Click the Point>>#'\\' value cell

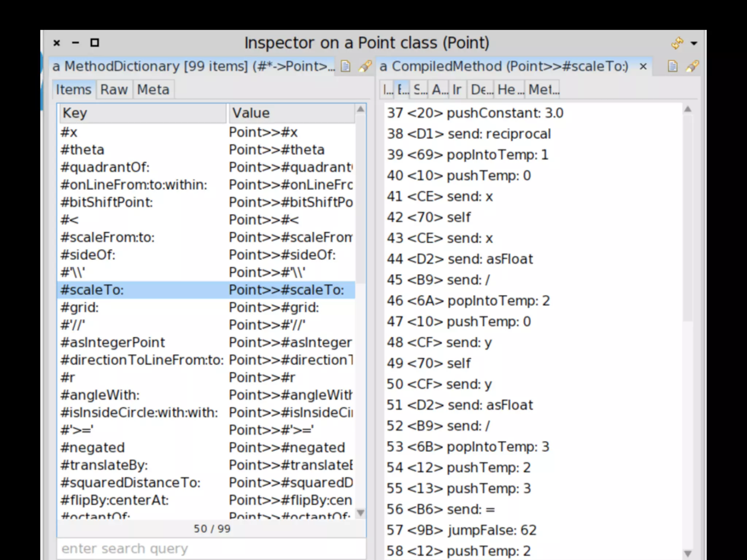[x=267, y=272]
